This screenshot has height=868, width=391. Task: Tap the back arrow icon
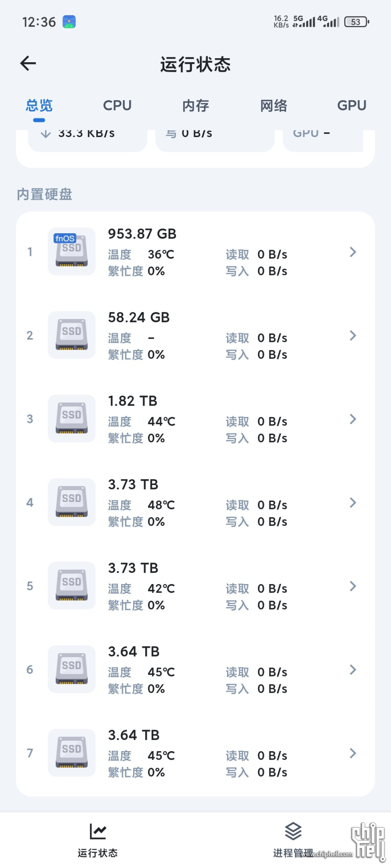tap(28, 63)
